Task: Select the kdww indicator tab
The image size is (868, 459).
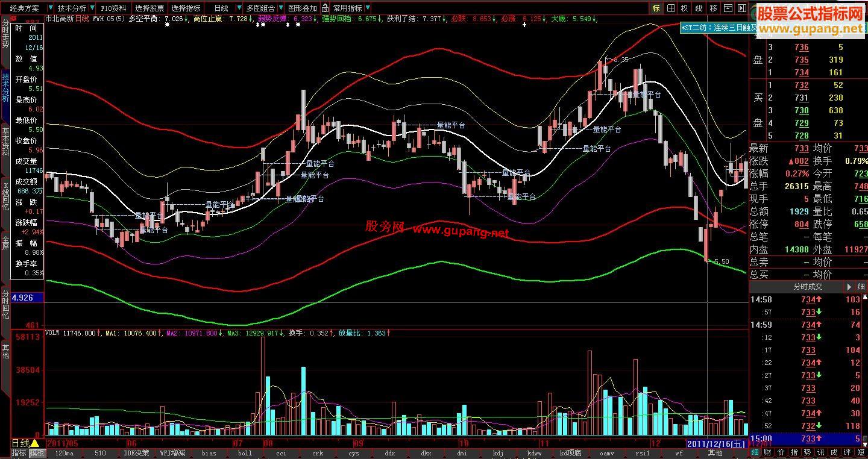Action: pyautogui.click(x=534, y=453)
